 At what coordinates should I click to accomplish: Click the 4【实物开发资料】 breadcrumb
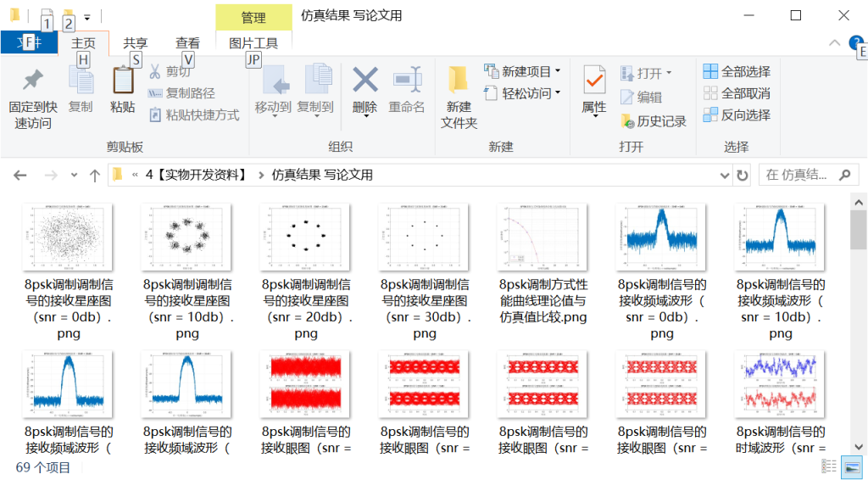coord(197,175)
